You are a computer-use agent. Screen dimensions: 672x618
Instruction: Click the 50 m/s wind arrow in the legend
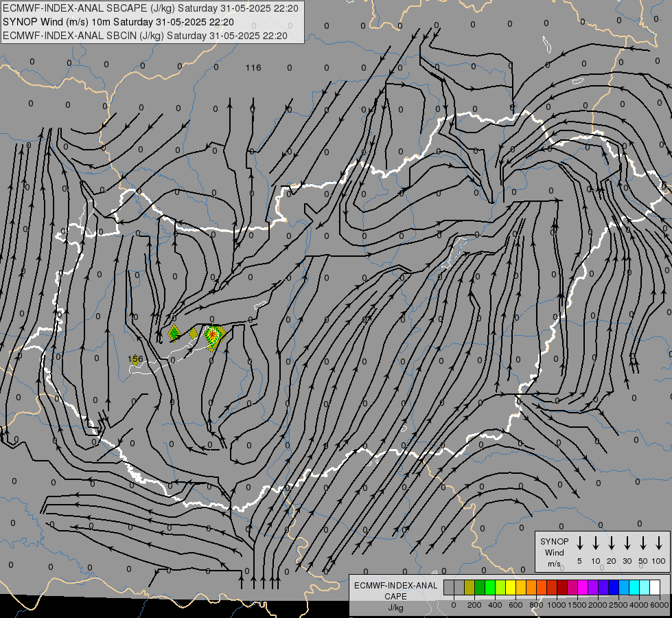click(643, 543)
